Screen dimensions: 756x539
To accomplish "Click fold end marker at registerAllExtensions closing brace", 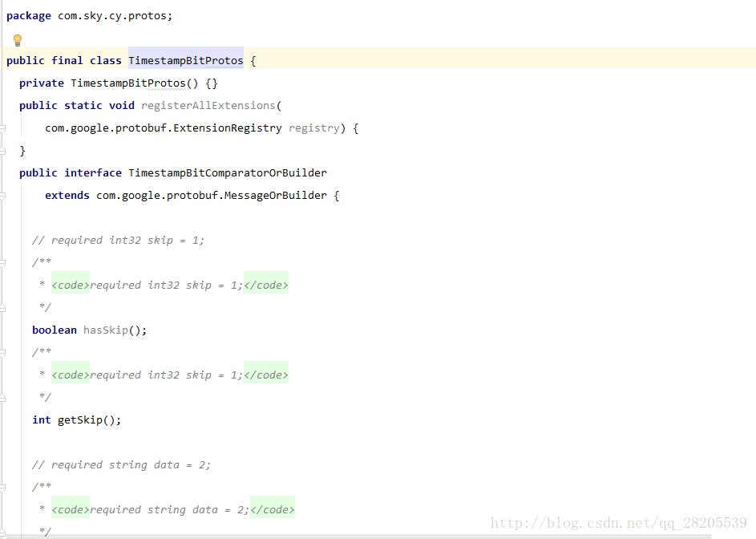I will (x=2, y=151).
